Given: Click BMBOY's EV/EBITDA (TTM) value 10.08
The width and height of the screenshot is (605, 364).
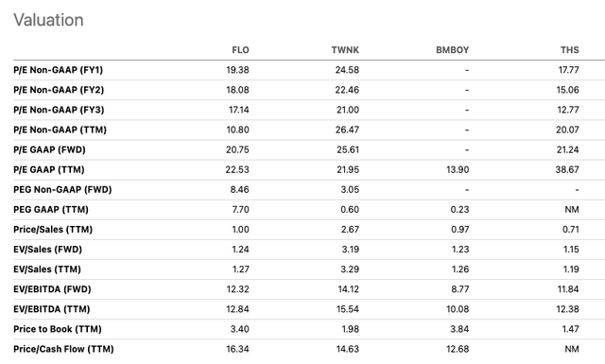Looking at the screenshot, I should 458,309.
